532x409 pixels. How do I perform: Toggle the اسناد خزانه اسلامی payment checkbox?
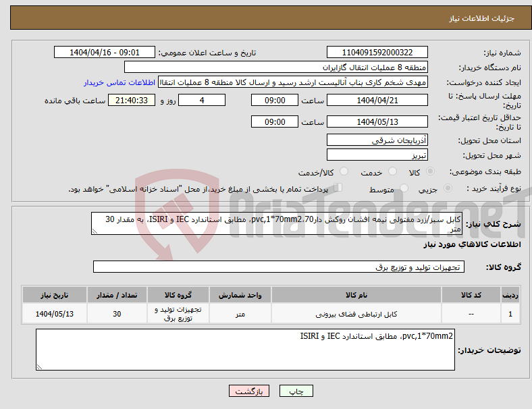click(338, 188)
